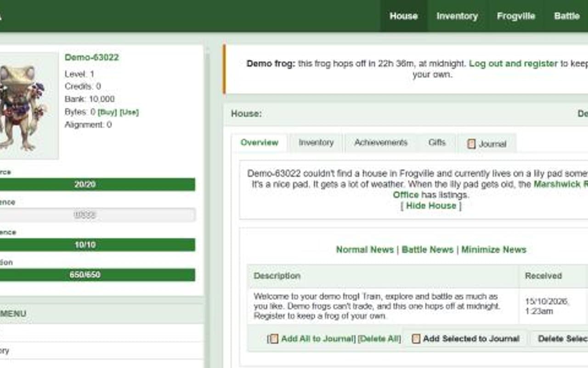The image size is (588, 368).
Task: Show Battle News
Action: point(428,250)
